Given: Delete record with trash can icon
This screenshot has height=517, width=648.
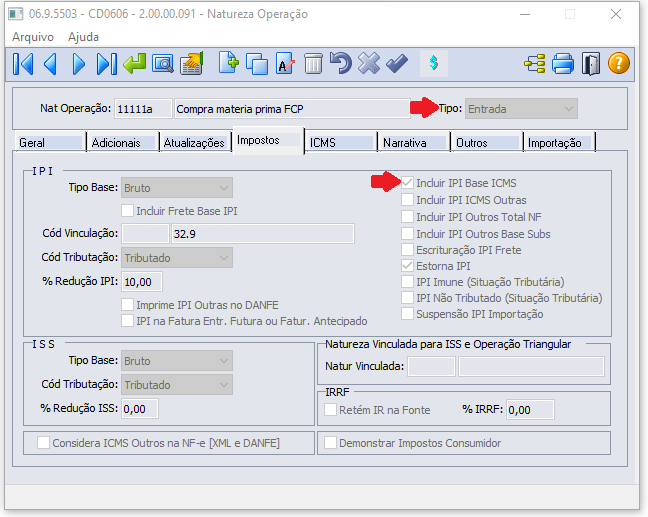Looking at the screenshot, I should (313, 64).
